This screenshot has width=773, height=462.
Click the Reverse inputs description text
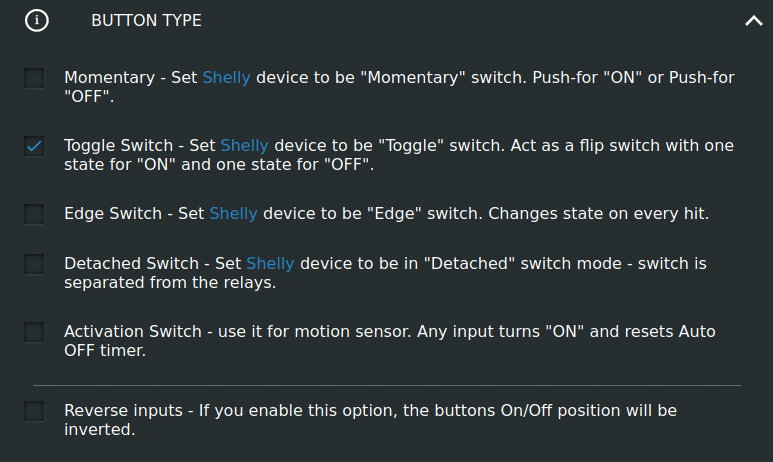371,420
